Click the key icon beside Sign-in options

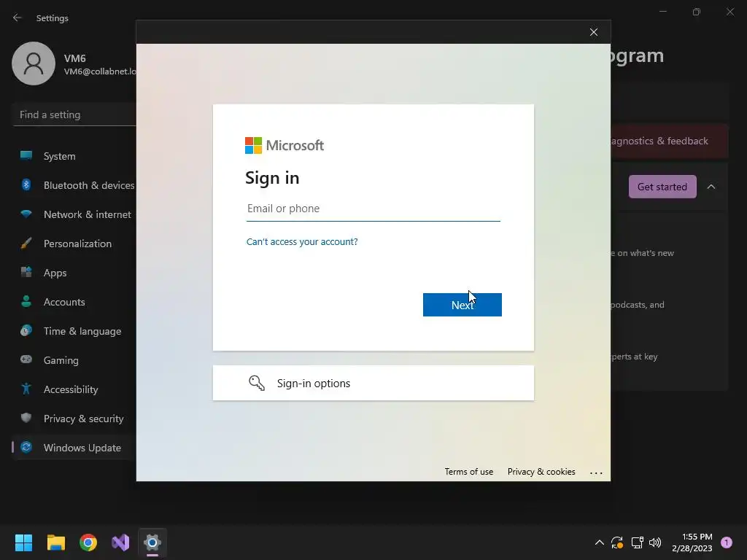pos(256,383)
